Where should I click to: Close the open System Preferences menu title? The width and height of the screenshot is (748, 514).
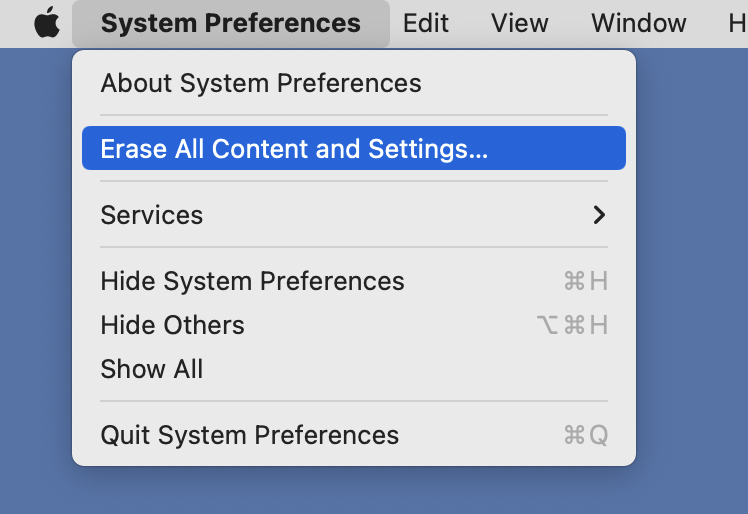pos(231,23)
